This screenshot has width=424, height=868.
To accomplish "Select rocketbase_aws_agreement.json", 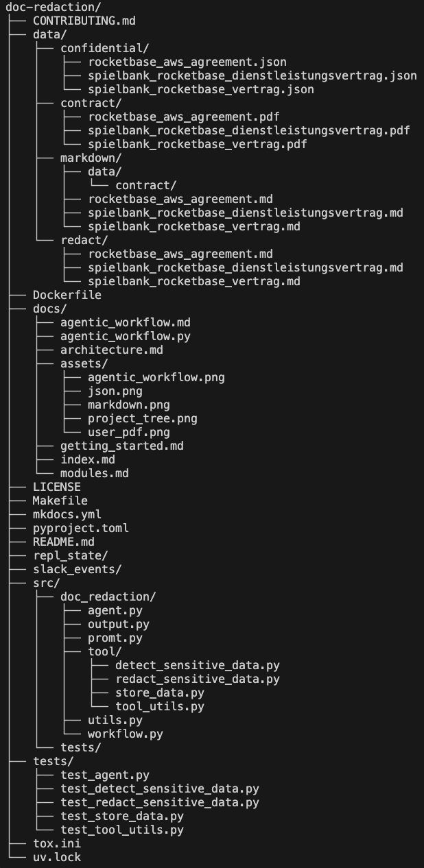I will (x=187, y=62).
